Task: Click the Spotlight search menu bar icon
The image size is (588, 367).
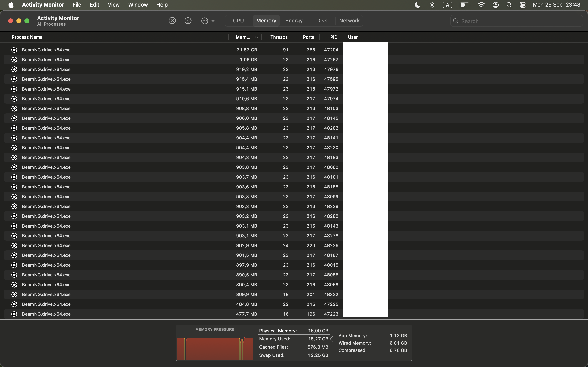Action: 509,5
